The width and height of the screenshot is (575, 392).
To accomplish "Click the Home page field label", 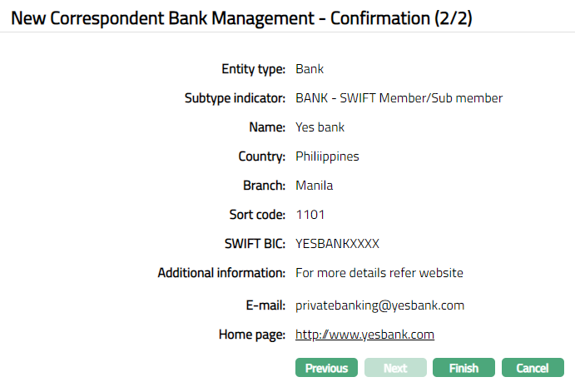I will (x=252, y=335).
